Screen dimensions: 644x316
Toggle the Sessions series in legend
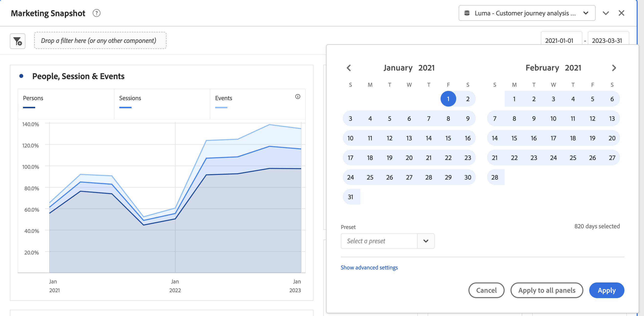pyautogui.click(x=130, y=98)
